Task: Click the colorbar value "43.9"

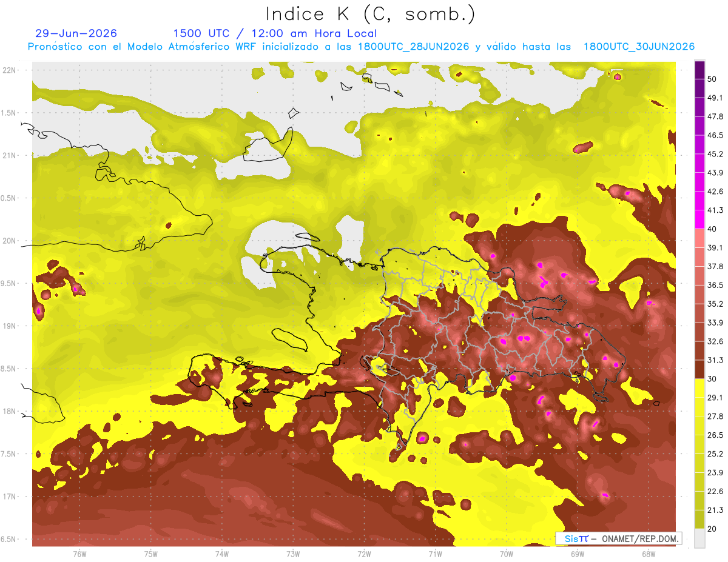Action: [715, 173]
